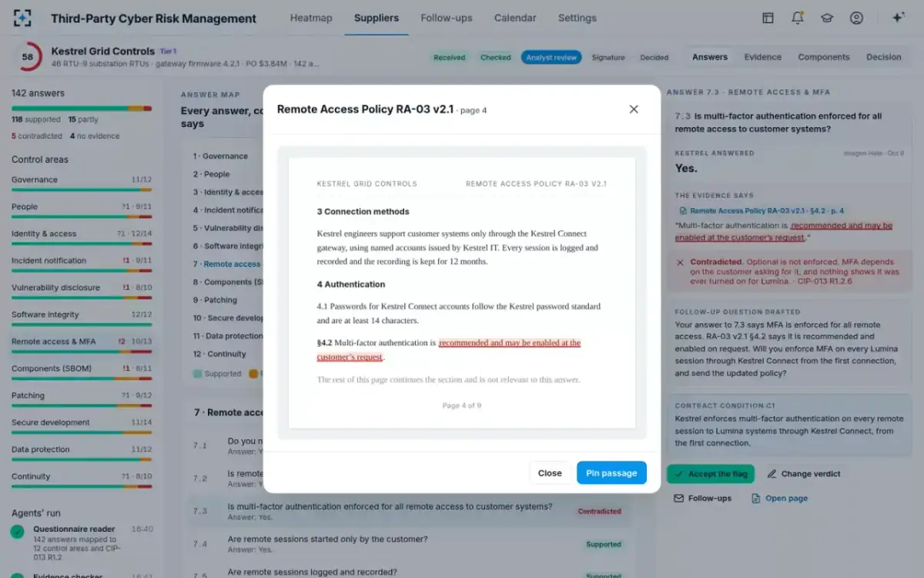Click the Kestrel Grid Controls supplier name
The width and height of the screenshot is (924, 578).
(103, 51)
